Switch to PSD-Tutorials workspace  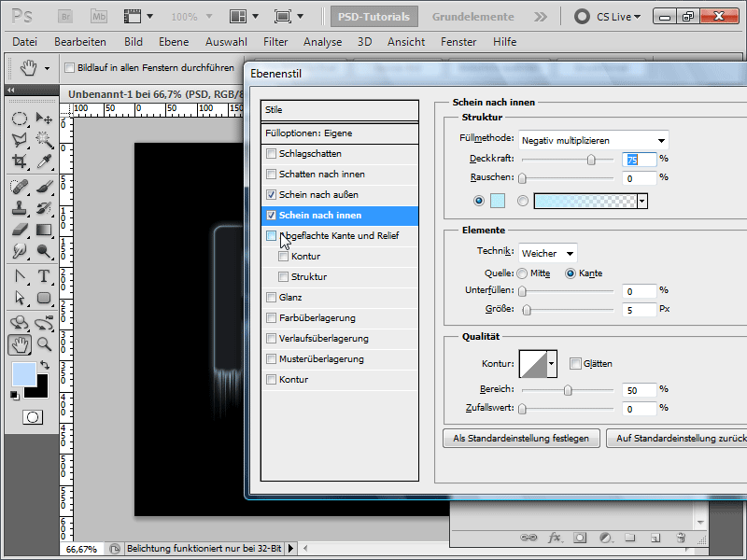coord(374,17)
